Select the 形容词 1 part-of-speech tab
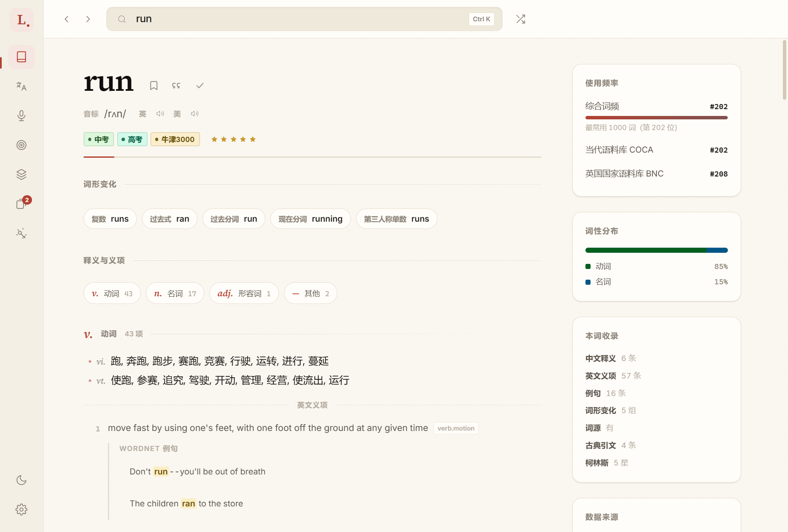 244,293
